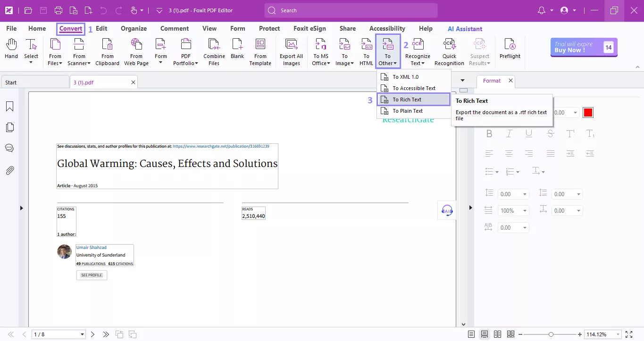Toggle Bold text formatting in Format panel
The height and width of the screenshot is (341, 644).
click(x=489, y=134)
